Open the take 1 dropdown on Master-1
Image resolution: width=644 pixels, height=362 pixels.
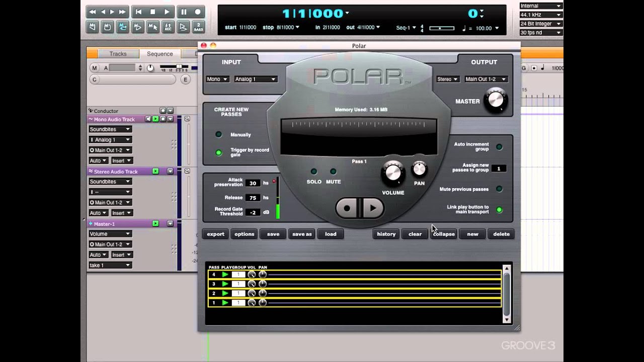[110, 265]
